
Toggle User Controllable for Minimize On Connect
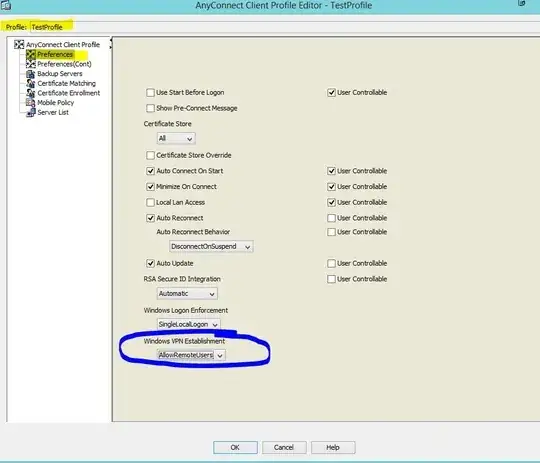(331, 187)
